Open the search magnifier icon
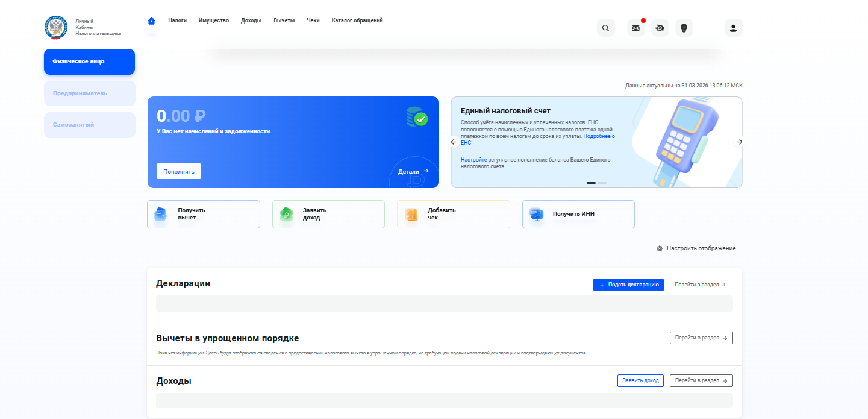Viewport: 868px width, 419px height. [x=605, y=28]
